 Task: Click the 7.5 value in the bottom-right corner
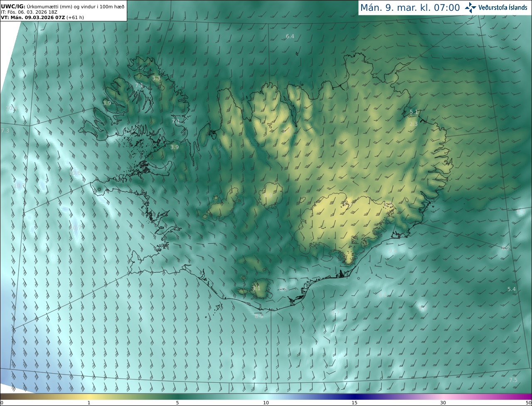(x=513, y=380)
